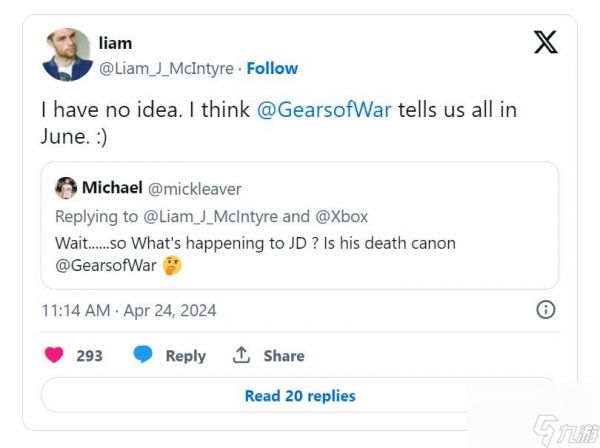Click the @mickleaver handle
Screen dimensions: 600x448
[x=195, y=189]
